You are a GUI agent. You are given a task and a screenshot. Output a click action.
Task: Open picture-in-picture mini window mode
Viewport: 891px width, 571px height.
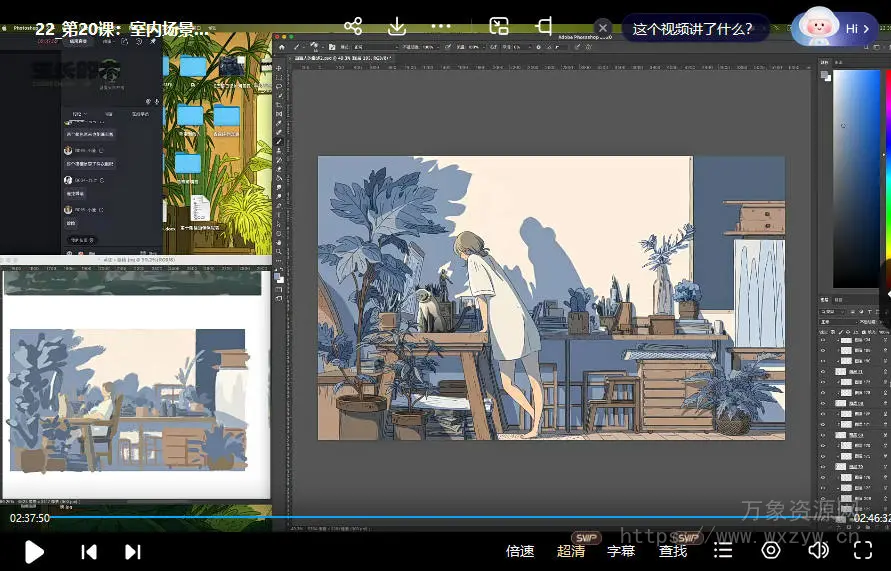coord(499,26)
